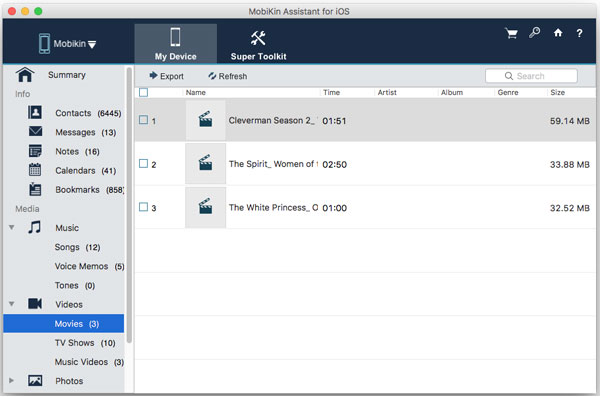Go to home via house icon in header
Image resolution: width=600 pixels, height=397 pixels.
[x=558, y=33]
